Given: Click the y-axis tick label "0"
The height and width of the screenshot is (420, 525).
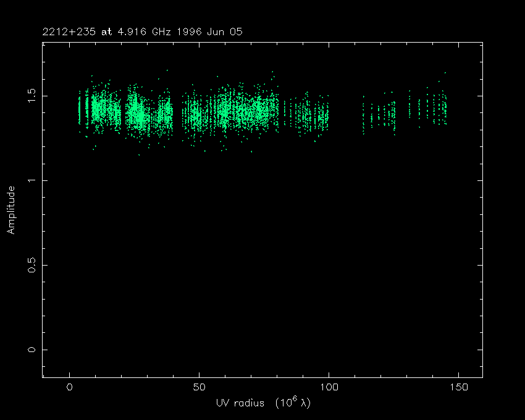Looking at the screenshot, I should pos(32,350).
